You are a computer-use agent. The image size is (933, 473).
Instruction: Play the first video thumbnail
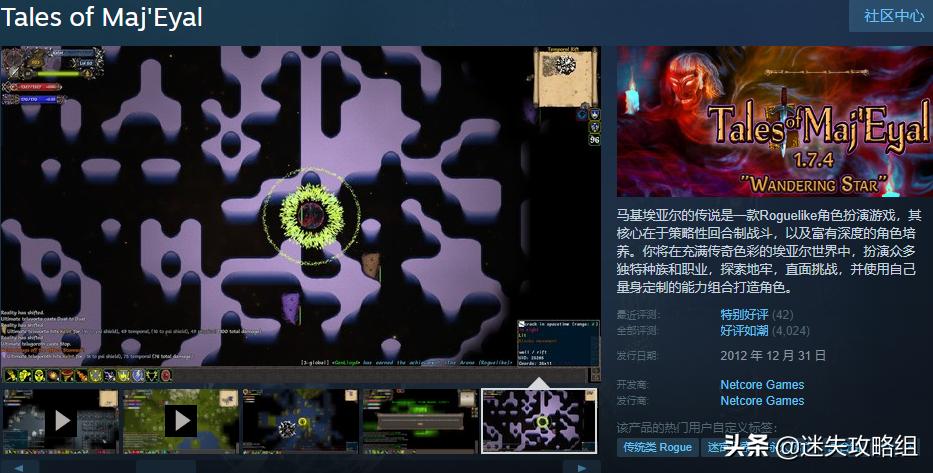point(61,421)
